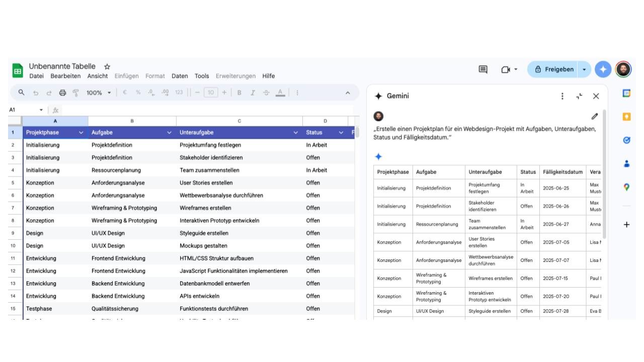The width and height of the screenshot is (644, 362).
Task: Open the 100% zoom dropdown
Action: tap(99, 93)
